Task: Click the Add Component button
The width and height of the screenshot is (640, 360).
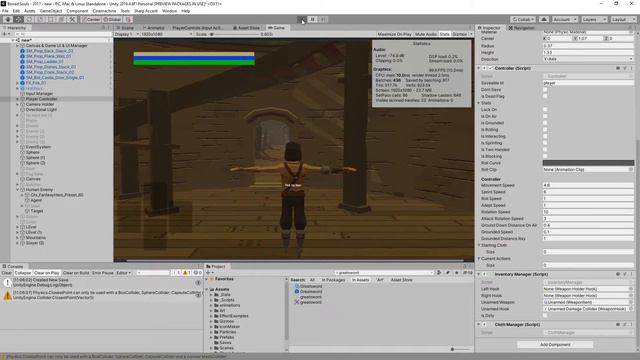Action: tap(555, 344)
